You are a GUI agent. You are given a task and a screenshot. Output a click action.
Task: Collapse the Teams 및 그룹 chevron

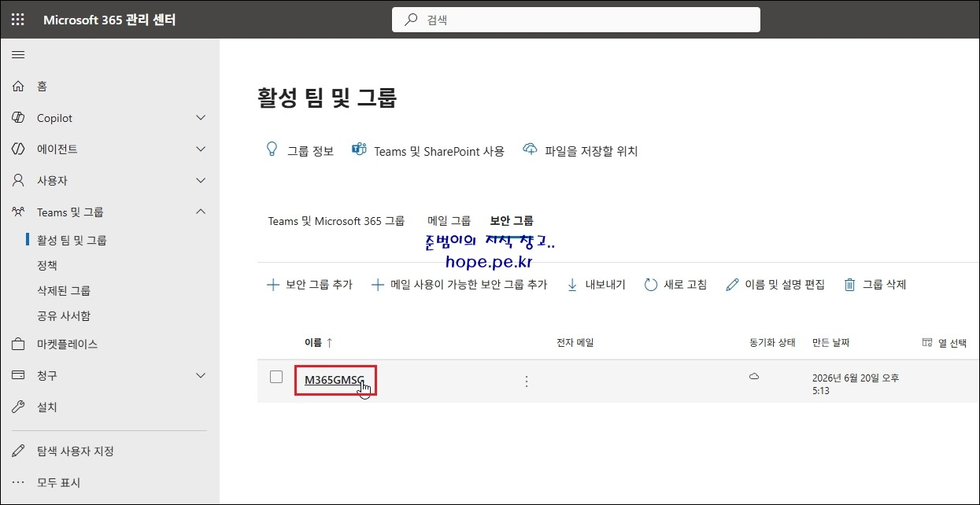(x=201, y=212)
